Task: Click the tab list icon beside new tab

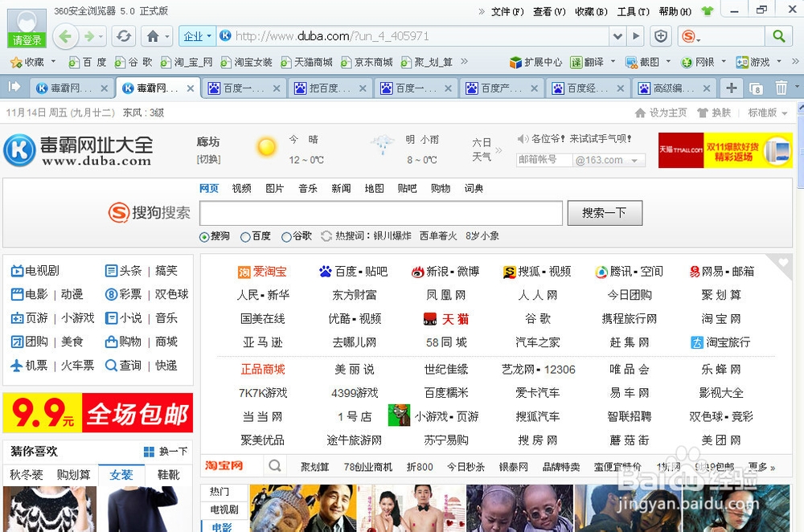Action: (x=756, y=88)
